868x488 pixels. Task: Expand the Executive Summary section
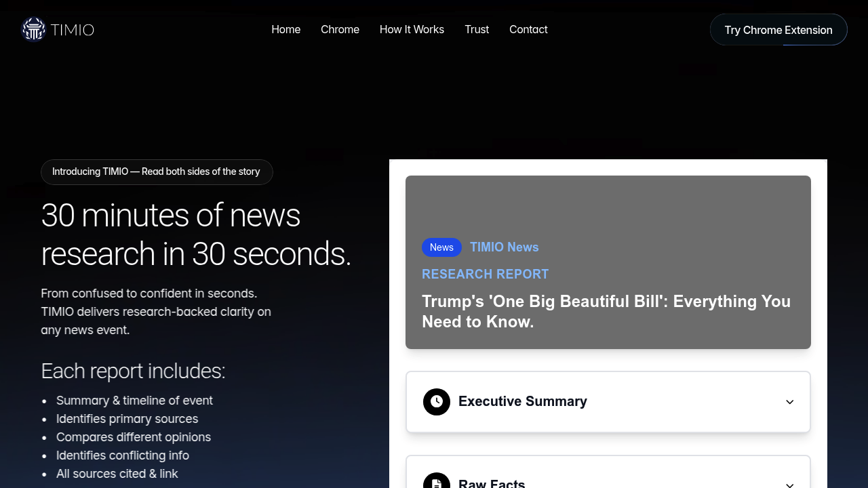608,401
